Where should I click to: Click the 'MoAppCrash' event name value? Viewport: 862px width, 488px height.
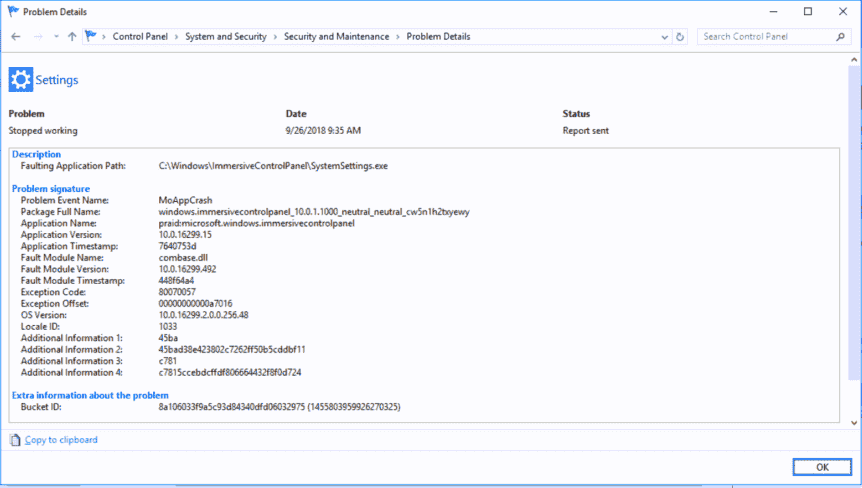coord(185,201)
